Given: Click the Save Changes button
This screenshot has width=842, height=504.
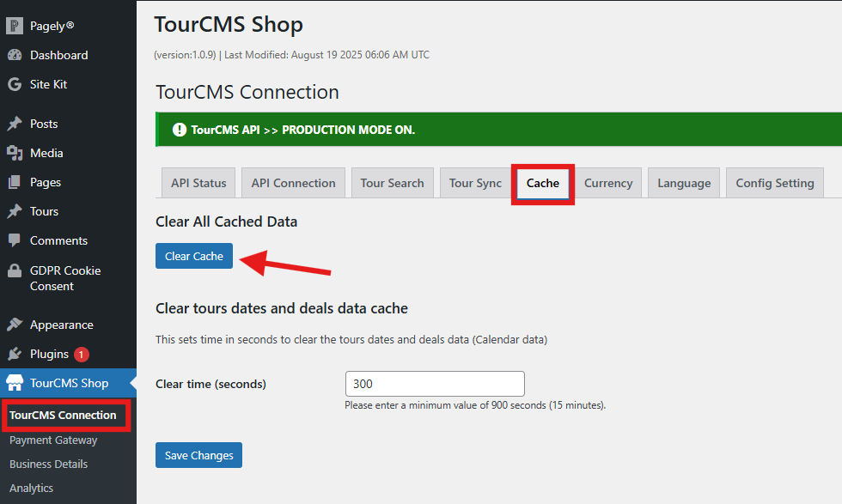Looking at the screenshot, I should click(x=198, y=455).
